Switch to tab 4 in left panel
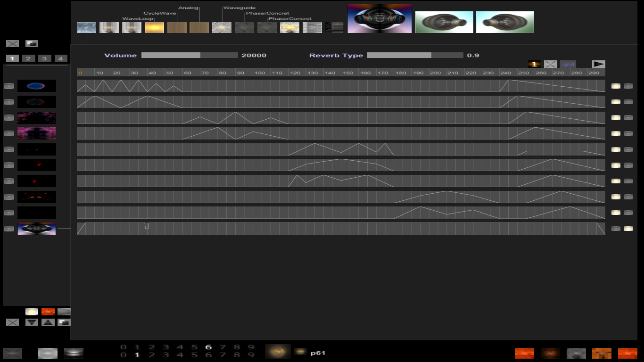 pyautogui.click(x=61, y=58)
